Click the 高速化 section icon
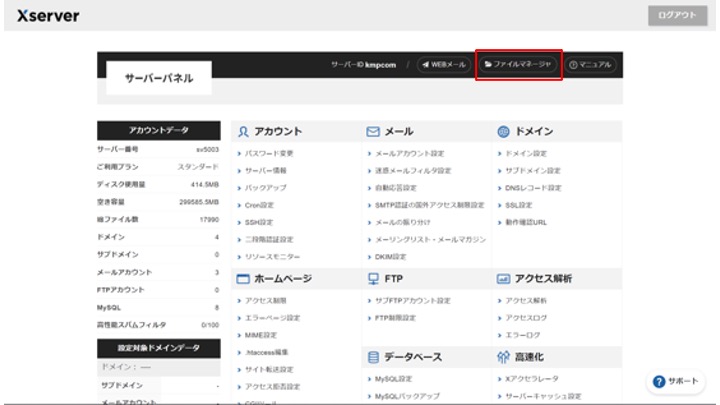The height and width of the screenshot is (405, 720). 503,357
